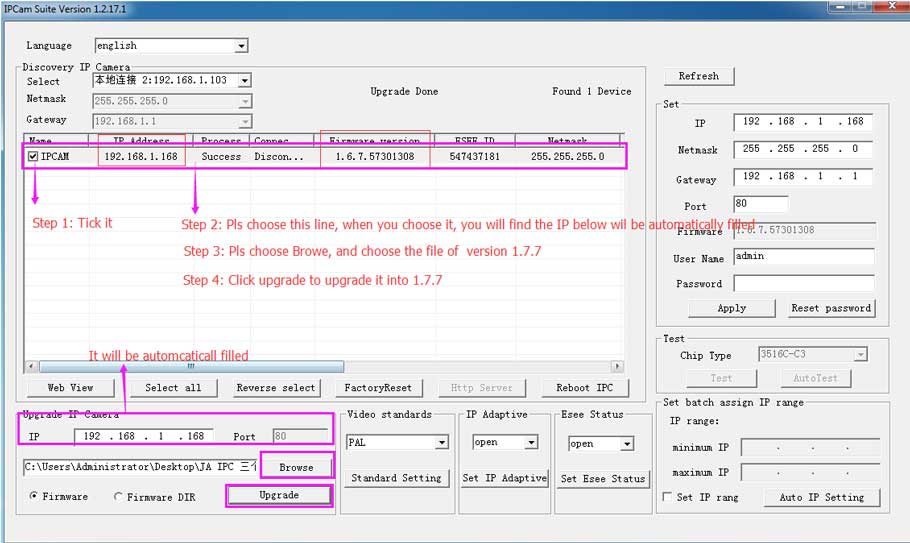Screen dimensions: 910x543
Task: Open the Esee Status dropdown
Action: coord(627,443)
